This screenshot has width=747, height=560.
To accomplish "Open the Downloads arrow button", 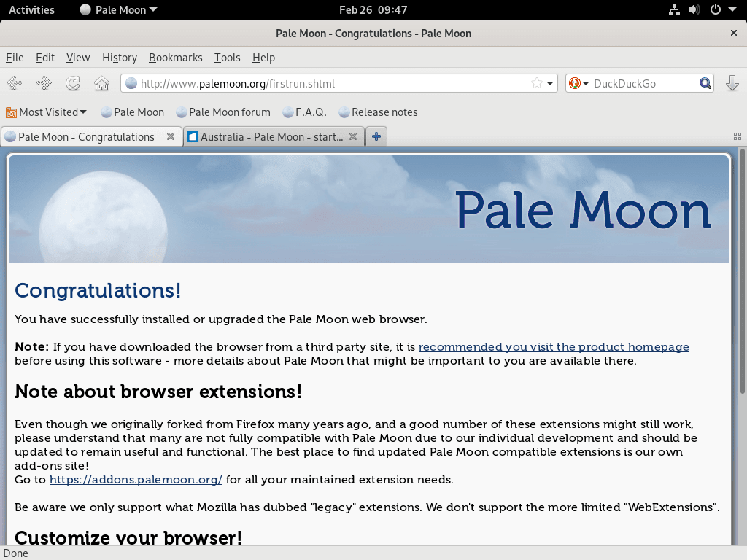I will (x=732, y=83).
